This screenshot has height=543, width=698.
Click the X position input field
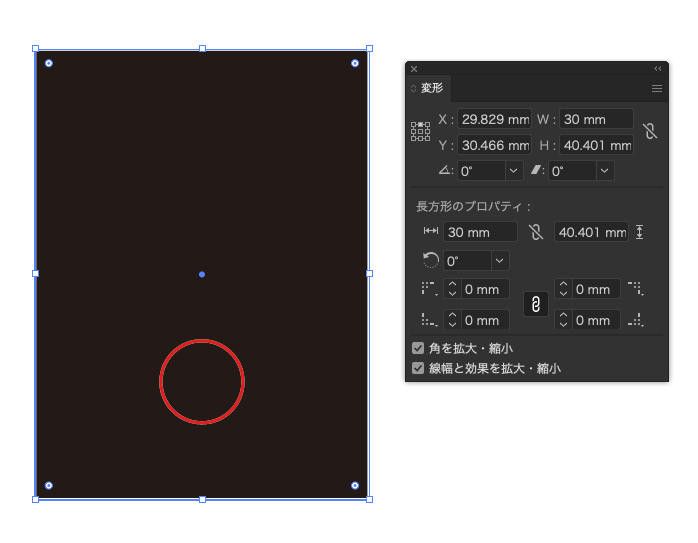(x=494, y=120)
